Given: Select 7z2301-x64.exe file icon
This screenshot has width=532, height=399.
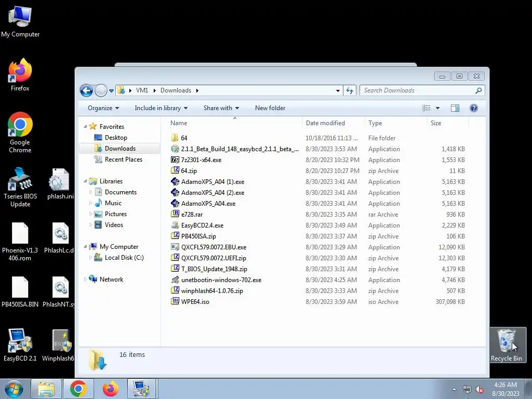Looking at the screenshot, I should tap(175, 159).
